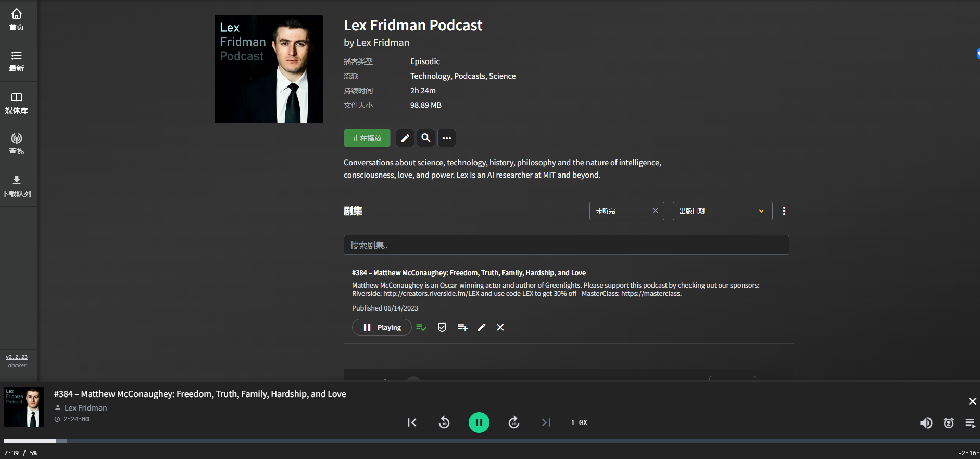Toggle episode #384 in playlist queue
Image resolution: width=980 pixels, height=459 pixels.
click(421, 327)
